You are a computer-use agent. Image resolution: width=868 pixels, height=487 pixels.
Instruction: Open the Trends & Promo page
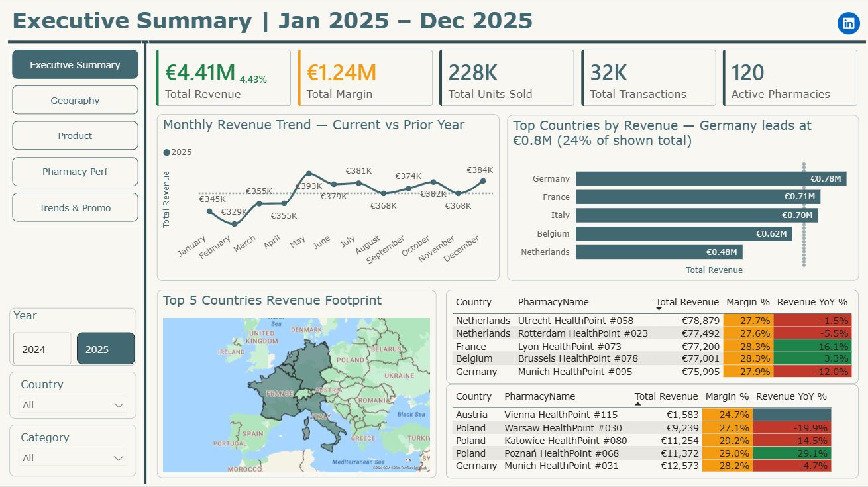[x=75, y=207]
